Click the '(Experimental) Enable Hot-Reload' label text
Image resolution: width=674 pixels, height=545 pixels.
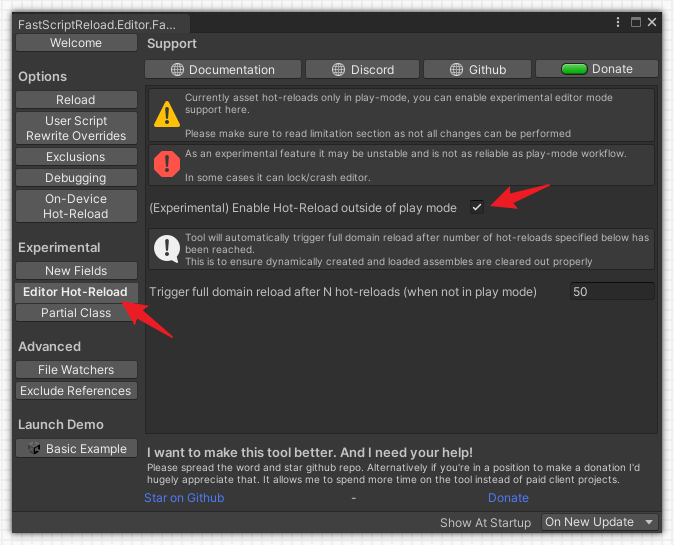303,208
